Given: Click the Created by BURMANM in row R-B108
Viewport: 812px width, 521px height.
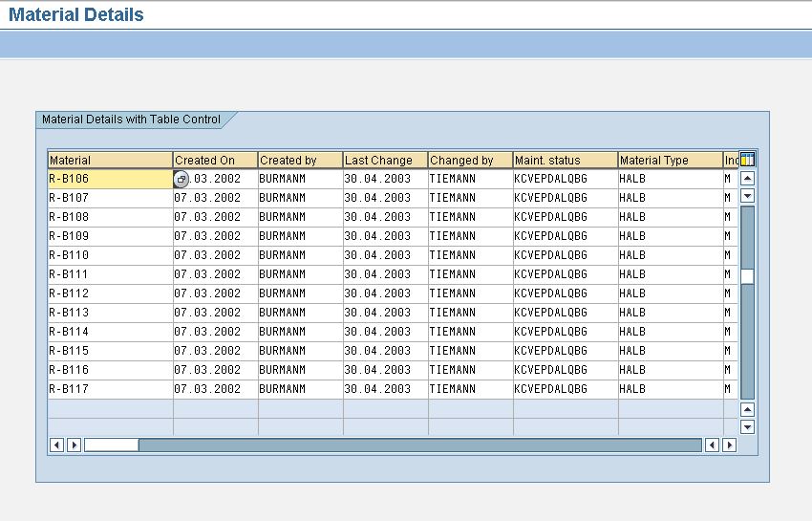Looking at the screenshot, I should [x=300, y=217].
